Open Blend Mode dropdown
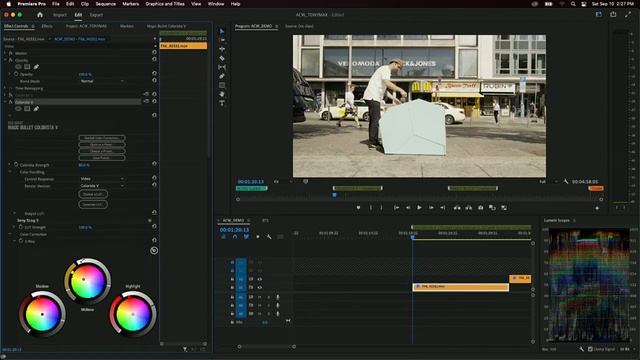Screen dimensions: 640x360 [102, 81]
